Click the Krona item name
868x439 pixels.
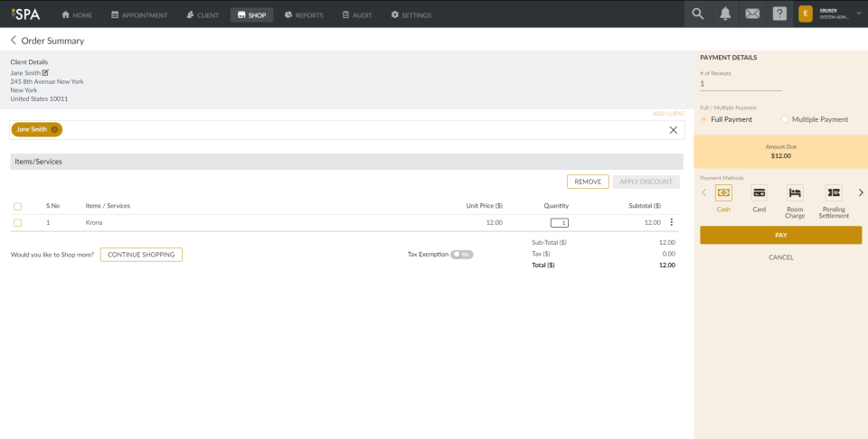click(x=94, y=222)
